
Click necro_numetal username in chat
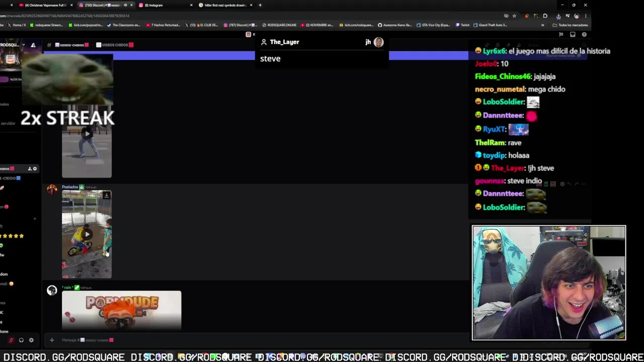[500, 89]
